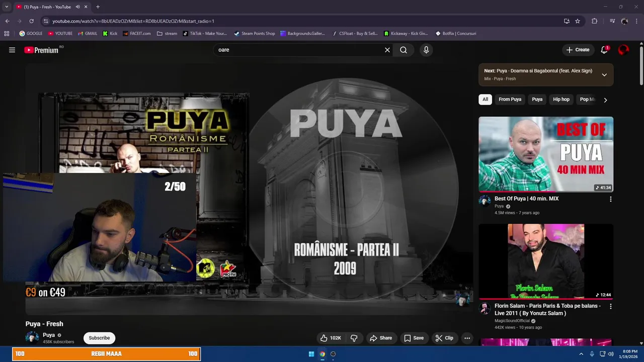Open Chrome profile avatar
The image size is (644, 362).
[624, 21]
